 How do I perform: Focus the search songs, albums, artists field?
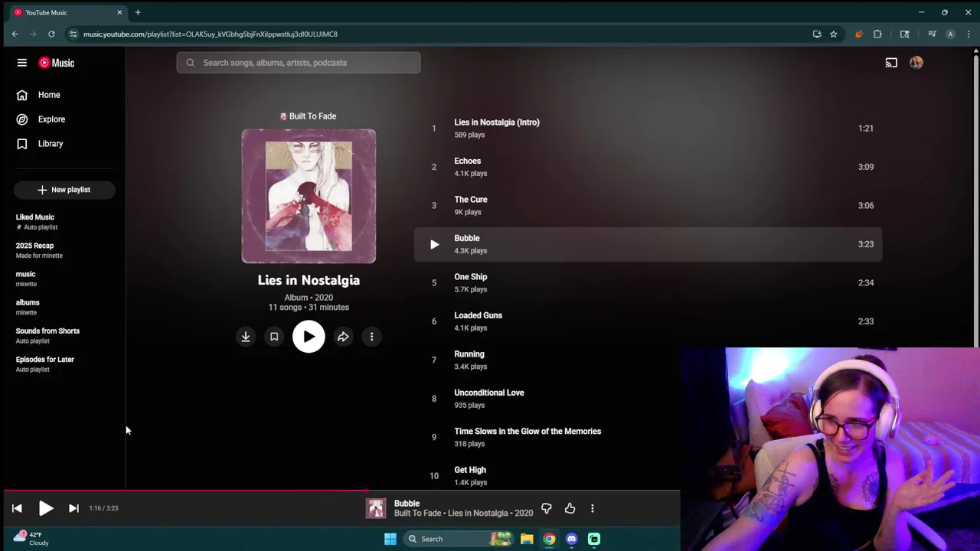299,63
